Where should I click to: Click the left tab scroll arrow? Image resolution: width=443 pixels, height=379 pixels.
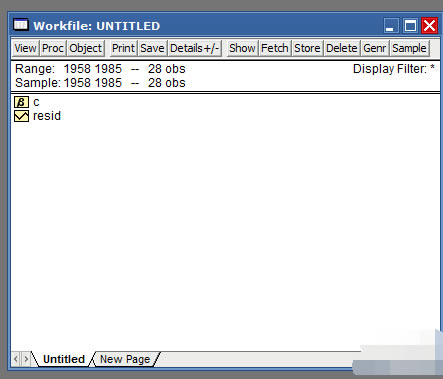(16, 359)
